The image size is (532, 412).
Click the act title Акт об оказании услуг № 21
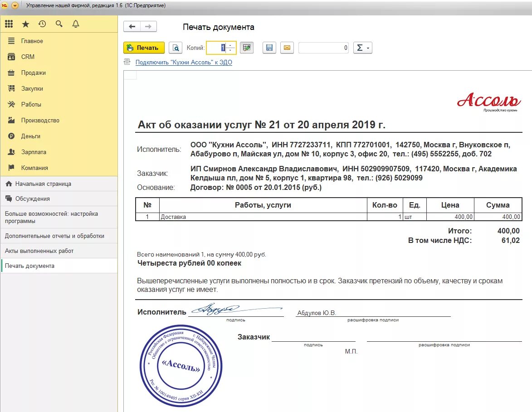pyautogui.click(x=261, y=125)
